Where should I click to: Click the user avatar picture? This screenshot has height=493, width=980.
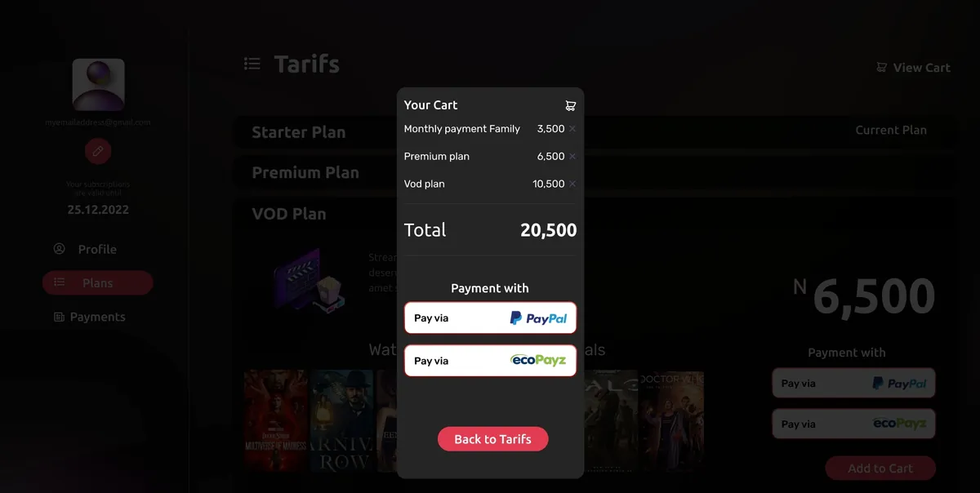[98, 85]
